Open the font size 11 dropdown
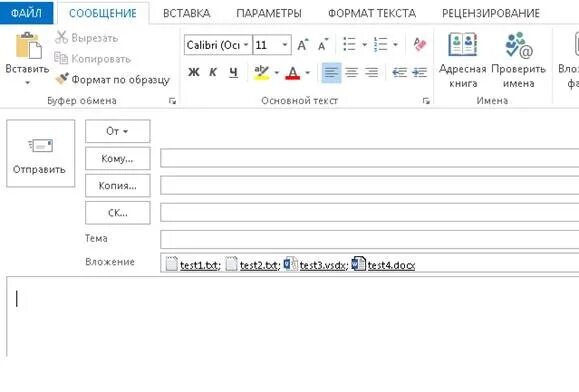 point(285,45)
